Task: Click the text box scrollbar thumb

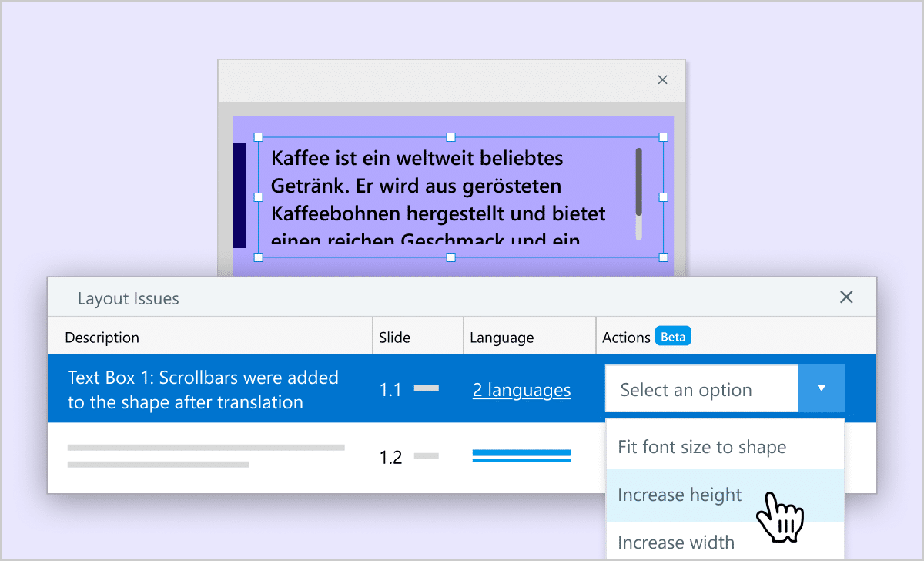Action: tap(639, 182)
